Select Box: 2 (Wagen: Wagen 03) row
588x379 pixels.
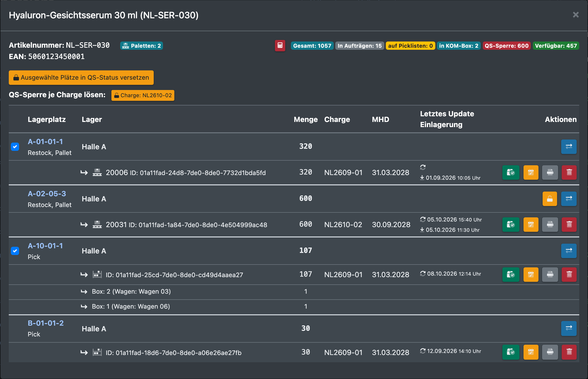[x=294, y=292]
